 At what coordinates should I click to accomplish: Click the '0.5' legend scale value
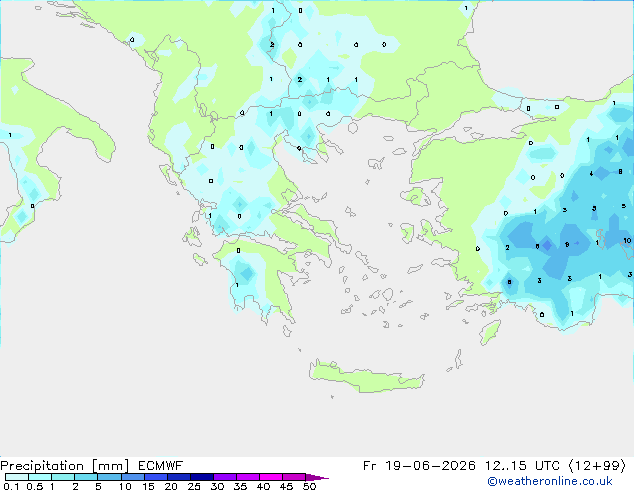[35, 486]
